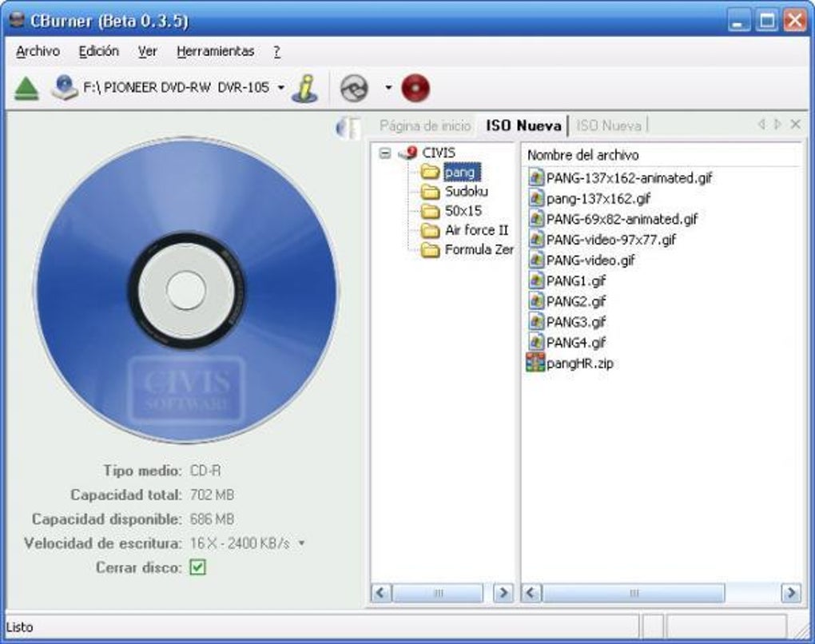Screen dimensions: 815x644
Task: Select file PANG1.gif
Action: [576, 280]
